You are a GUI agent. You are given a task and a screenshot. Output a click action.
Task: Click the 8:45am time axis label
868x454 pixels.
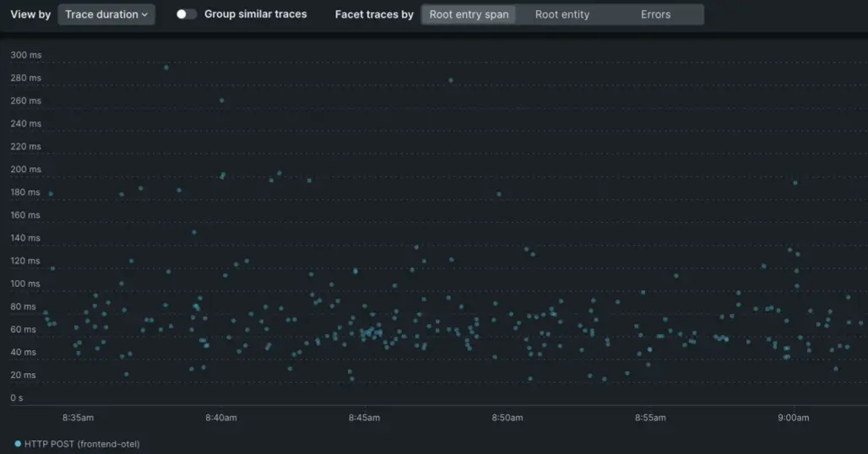tap(364, 417)
